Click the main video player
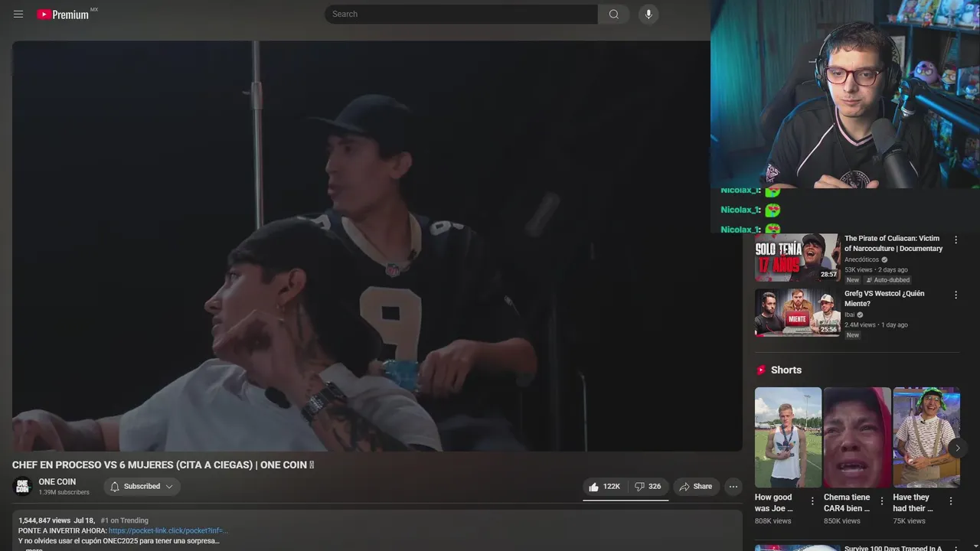This screenshot has width=980, height=551. (377, 246)
